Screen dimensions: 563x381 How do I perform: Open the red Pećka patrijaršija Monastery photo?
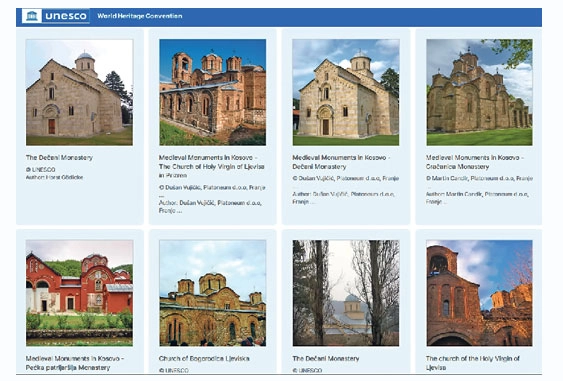click(x=79, y=293)
